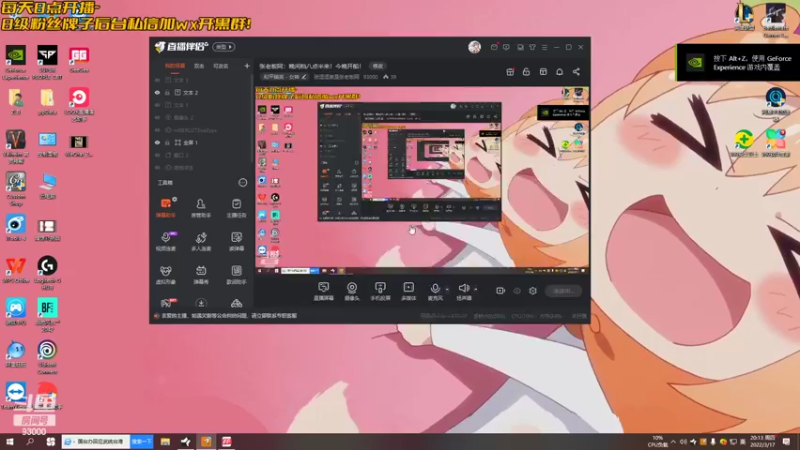
Task: Show the 文本 1 layer with its eye
Action: (x=158, y=105)
